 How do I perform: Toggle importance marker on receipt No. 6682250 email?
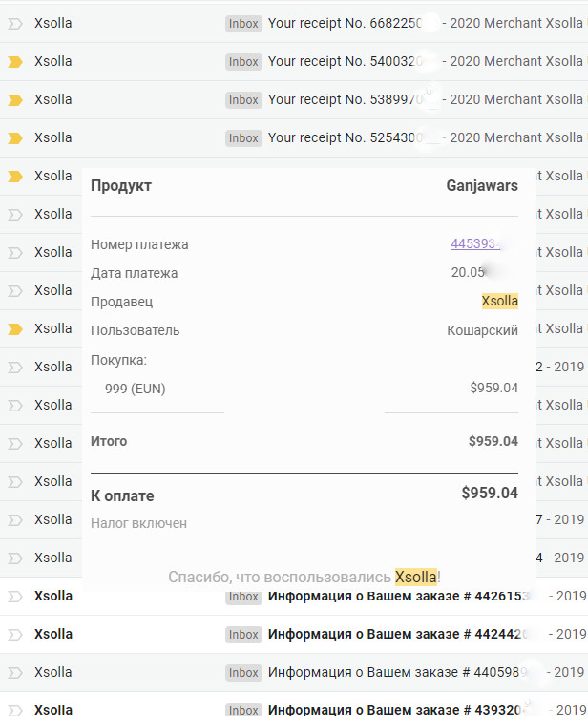coord(14,23)
